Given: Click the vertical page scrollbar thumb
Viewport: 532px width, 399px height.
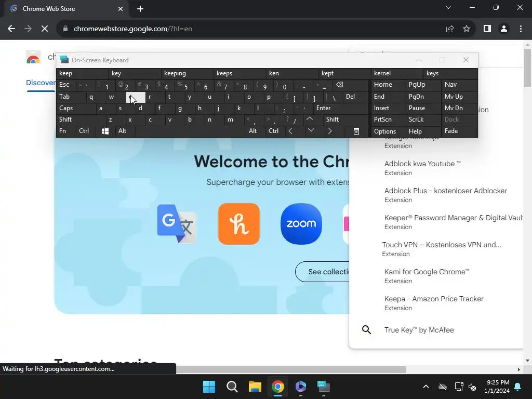Looking at the screenshot, I should point(528,68).
